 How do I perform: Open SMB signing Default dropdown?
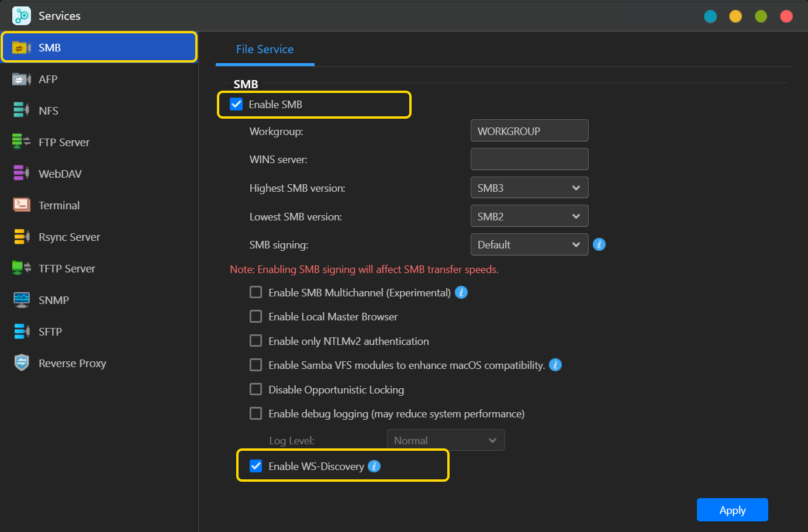529,244
